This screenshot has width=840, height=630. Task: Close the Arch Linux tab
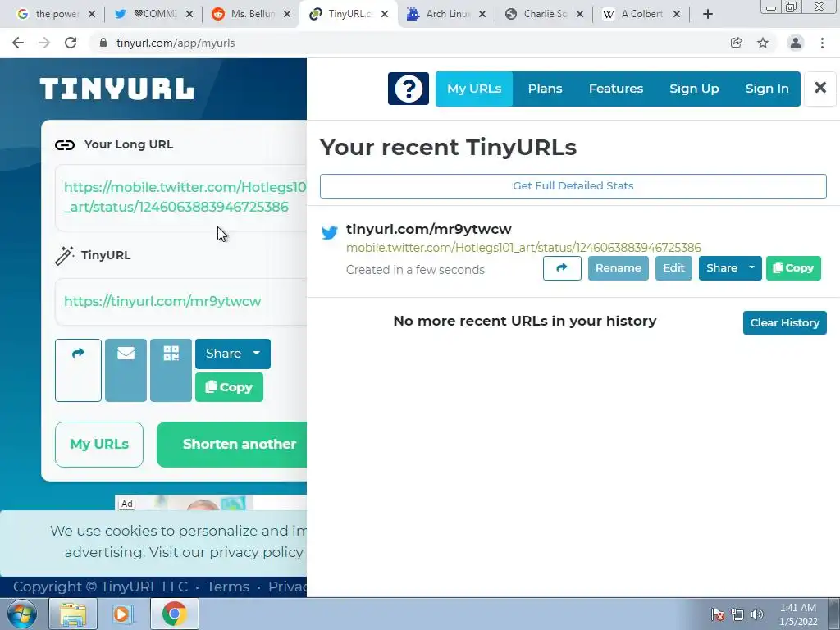pos(482,14)
